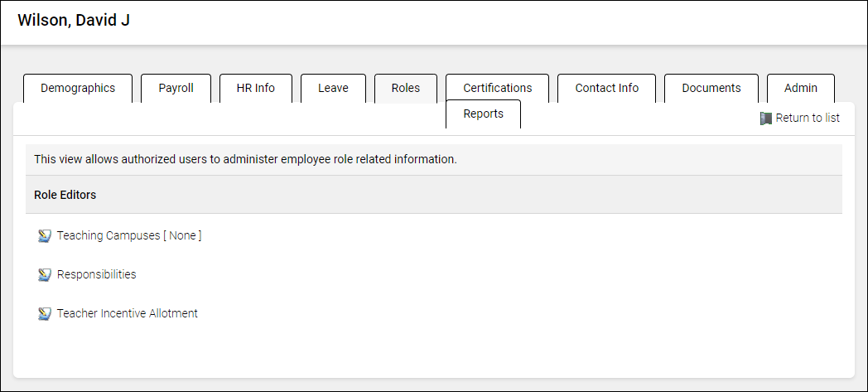View the Certifications tab
This screenshot has width=868, height=392.
coord(498,89)
